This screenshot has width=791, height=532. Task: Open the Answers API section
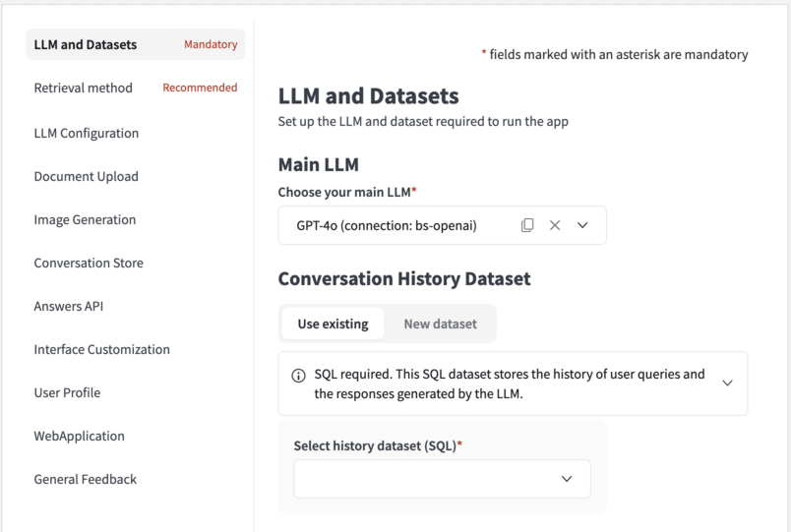coord(69,307)
